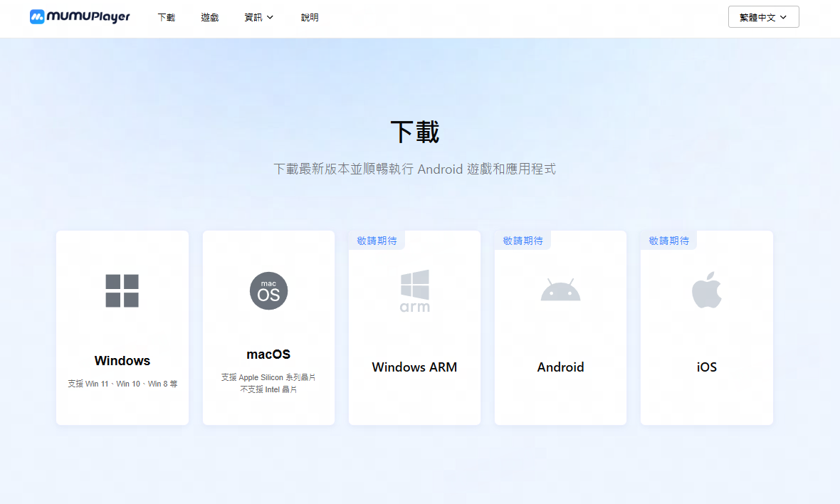Image resolution: width=840 pixels, height=504 pixels.
Task: Select the 遊戲 menu item
Action: tap(209, 17)
